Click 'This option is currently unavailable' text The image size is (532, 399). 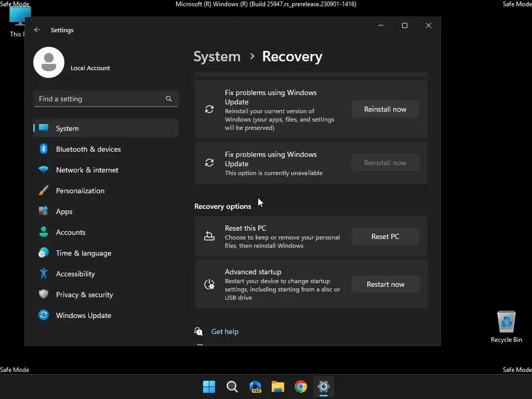click(x=273, y=173)
